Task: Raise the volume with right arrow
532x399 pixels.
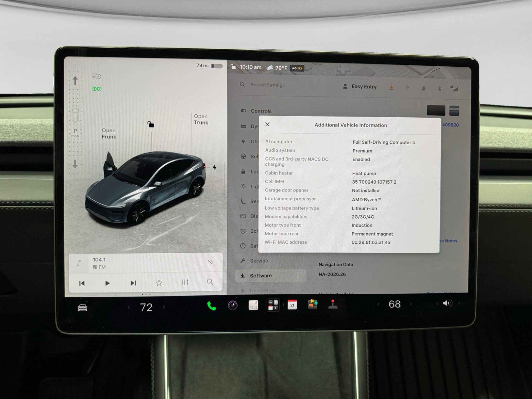Action: tap(459, 303)
